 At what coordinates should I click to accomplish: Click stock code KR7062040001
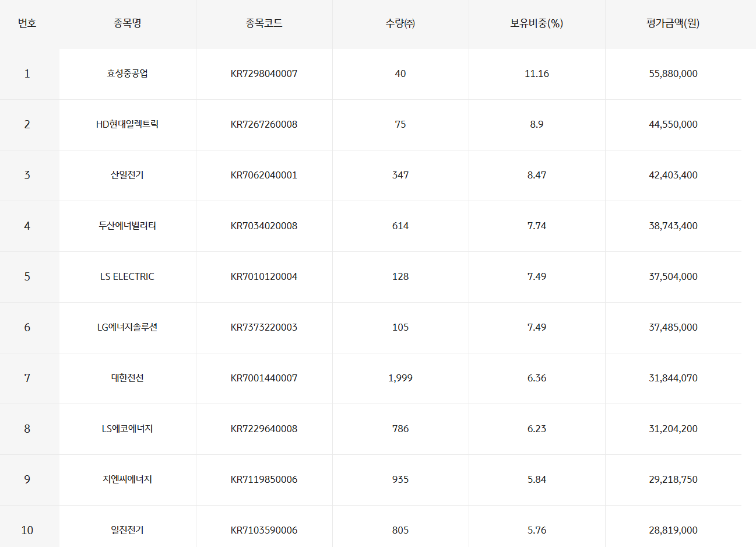click(264, 175)
